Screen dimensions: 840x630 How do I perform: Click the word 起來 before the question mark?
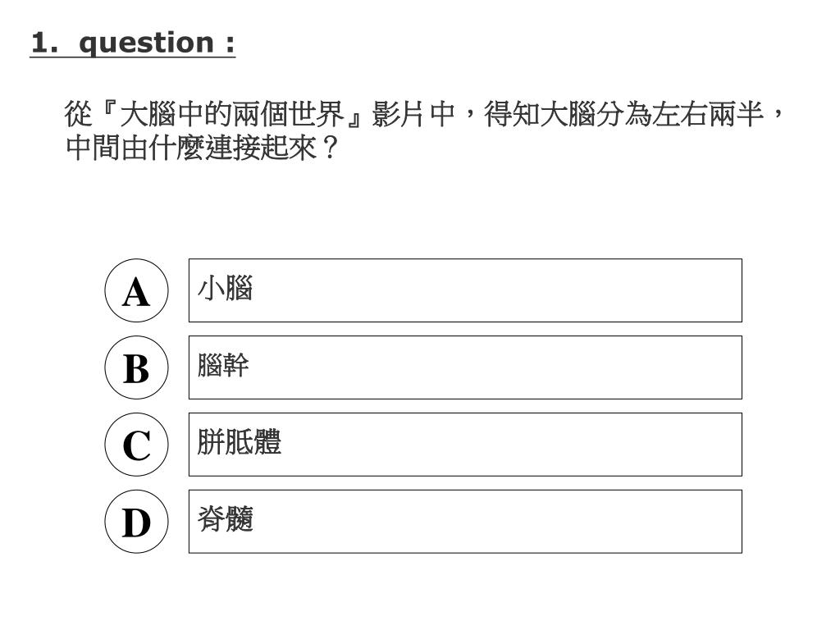pyautogui.click(x=290, y=148)
